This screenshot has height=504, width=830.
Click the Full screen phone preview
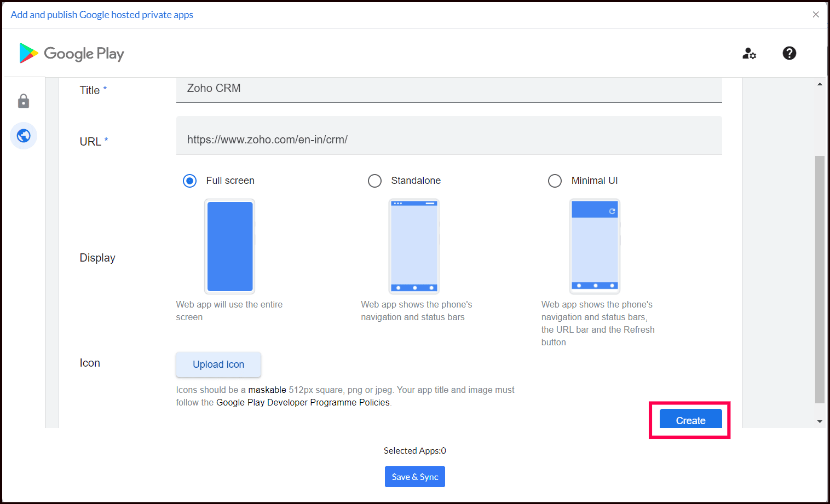click(x=230, y=246)
